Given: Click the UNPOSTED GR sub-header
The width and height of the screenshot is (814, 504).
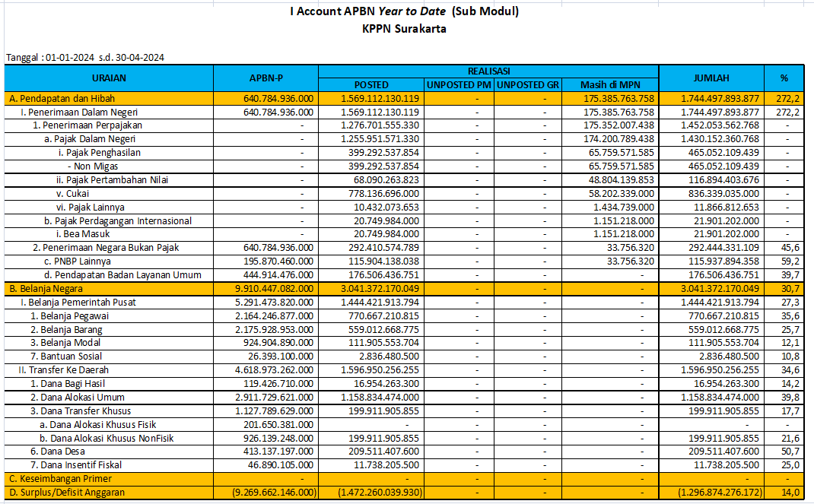Looking at the screenshot, I should coord(528,85).
